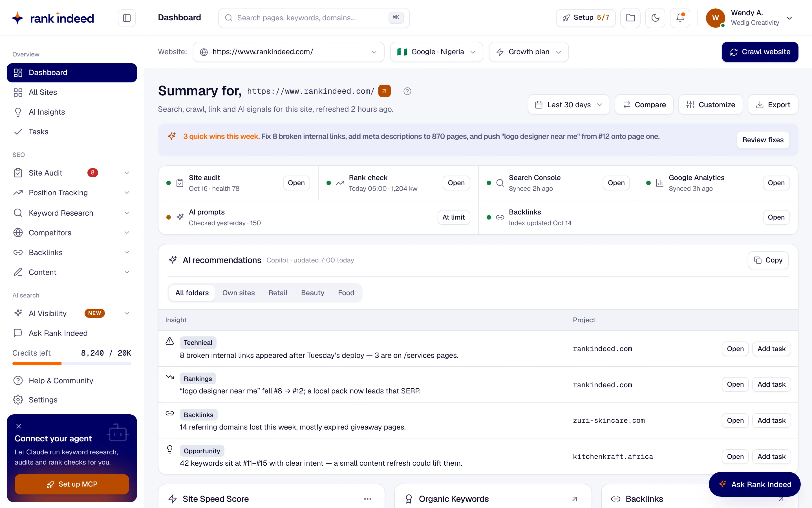The image size is (812, 508).
Task: Click the Compare button
Action: point(644,104)
